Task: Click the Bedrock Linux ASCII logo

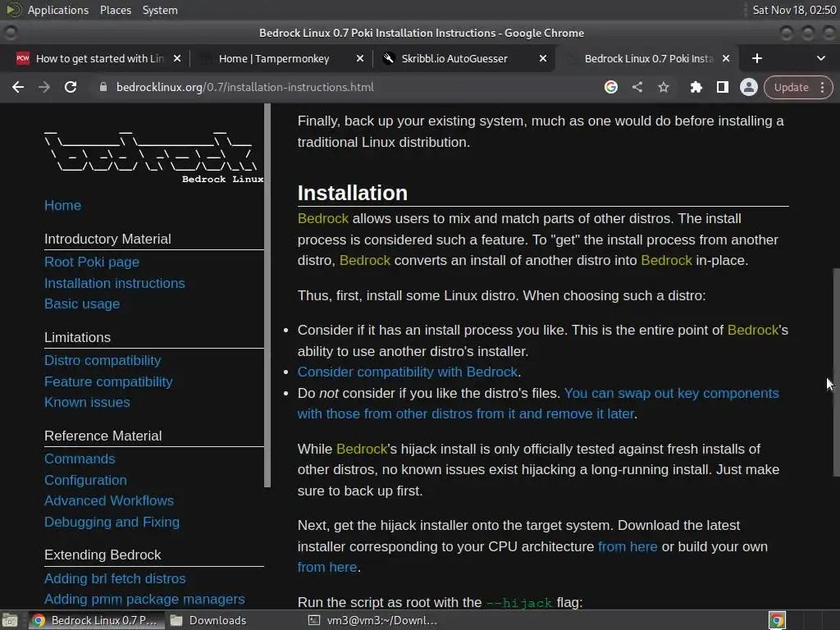Action: click(x=153, y=157)
